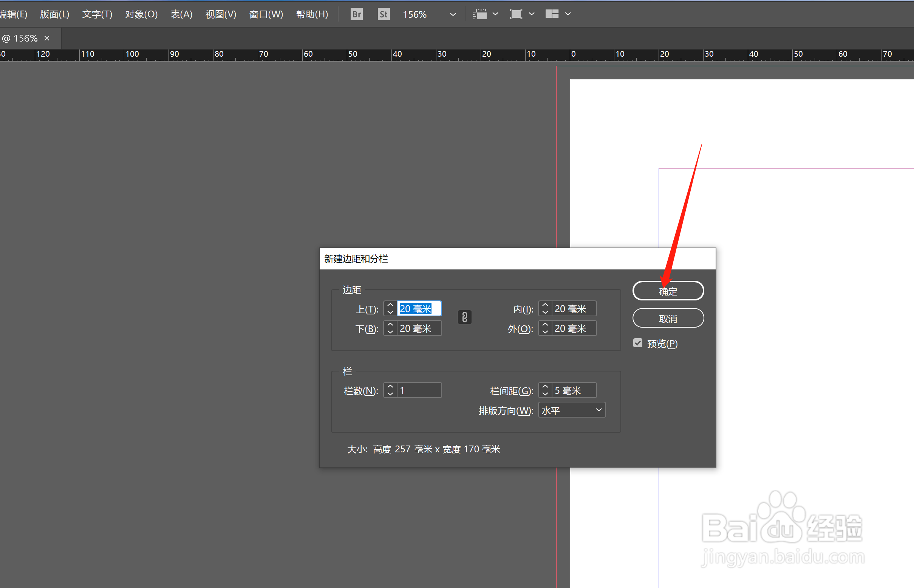Viewport: 914px width, 588px height.
Task: Open the zoom level 156% dropdown
Action: click(453, 14)
